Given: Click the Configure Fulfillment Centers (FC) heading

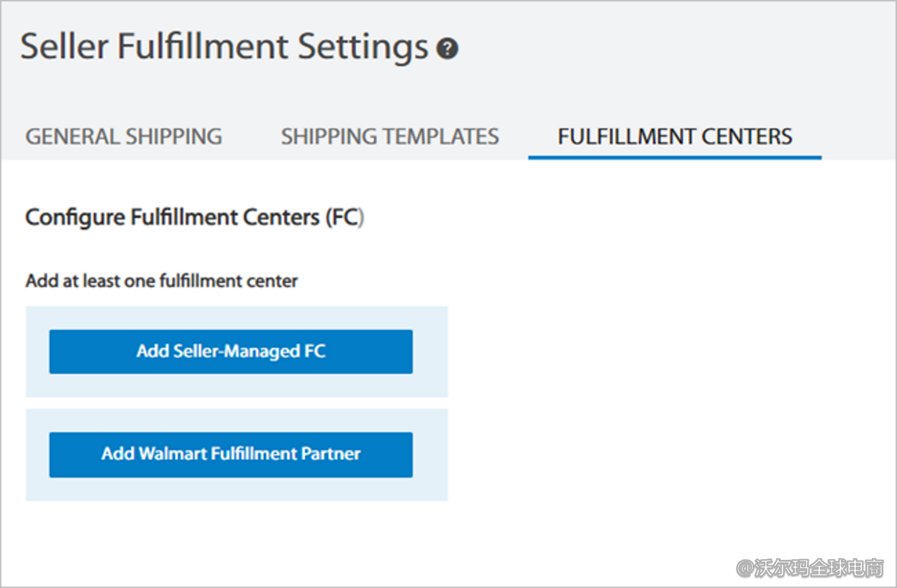Looking at the screenshot, I should click(x=195, y=217).
